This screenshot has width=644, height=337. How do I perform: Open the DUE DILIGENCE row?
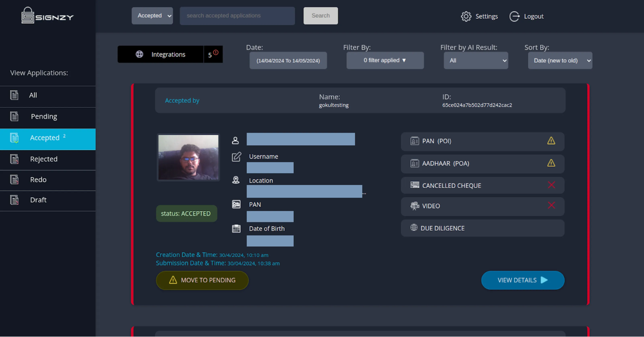coord(483,228)
